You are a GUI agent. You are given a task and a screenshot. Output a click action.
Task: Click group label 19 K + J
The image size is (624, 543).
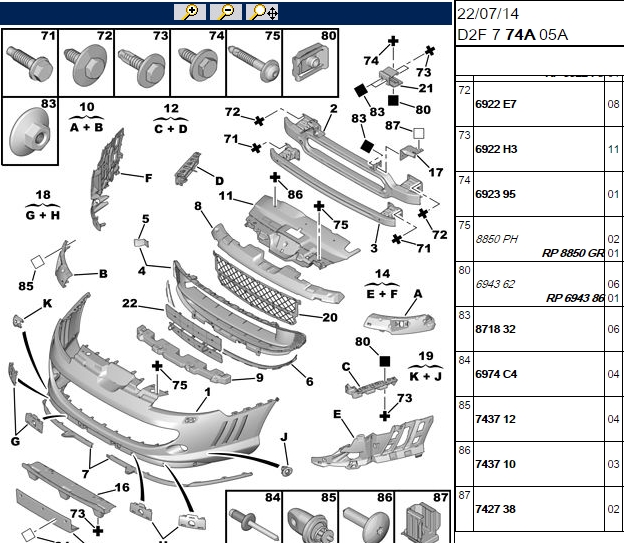[x=425, y=366]
